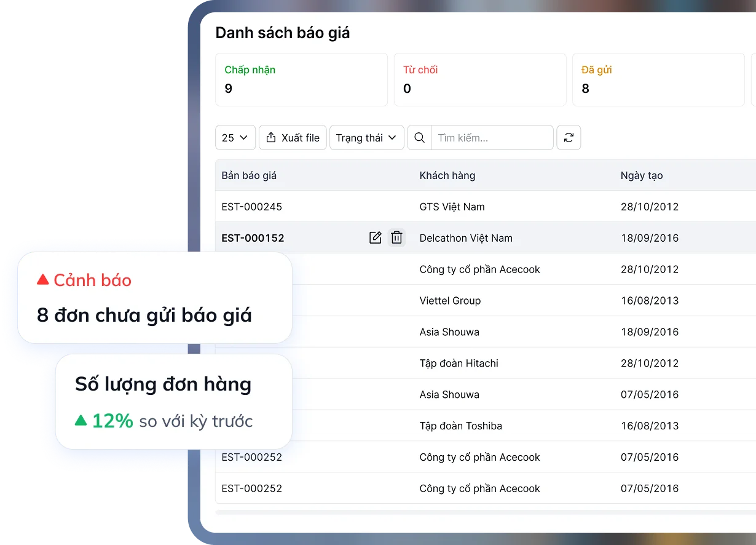Select the Từ chối summary card
Viewport: 756px width, 545px height.
point(480,79)
